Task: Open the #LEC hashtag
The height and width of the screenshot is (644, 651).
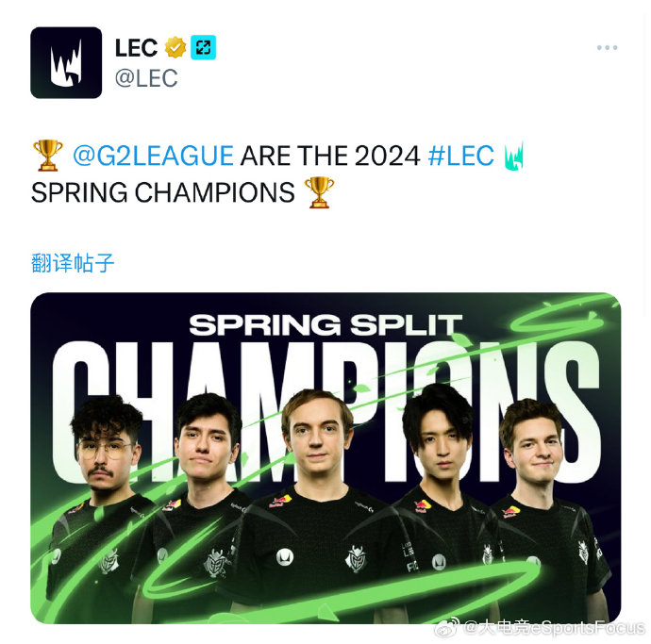Action: pyautogui.click(x=460, y=156)
